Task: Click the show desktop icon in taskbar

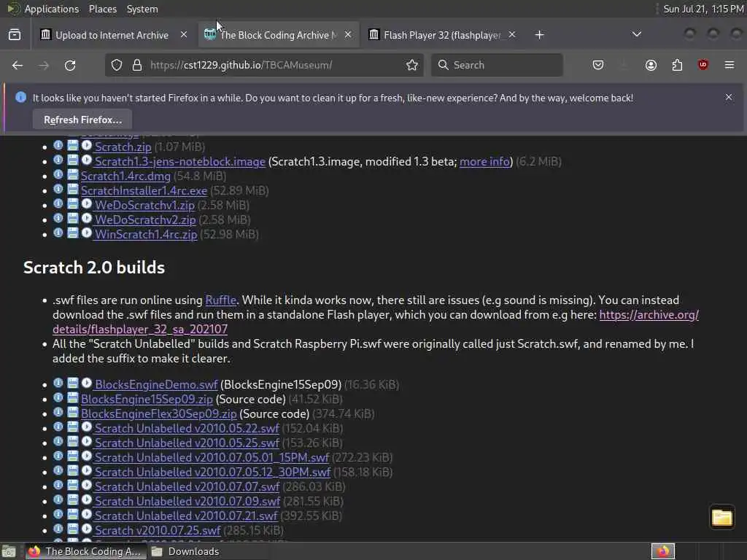Action: 9,551
